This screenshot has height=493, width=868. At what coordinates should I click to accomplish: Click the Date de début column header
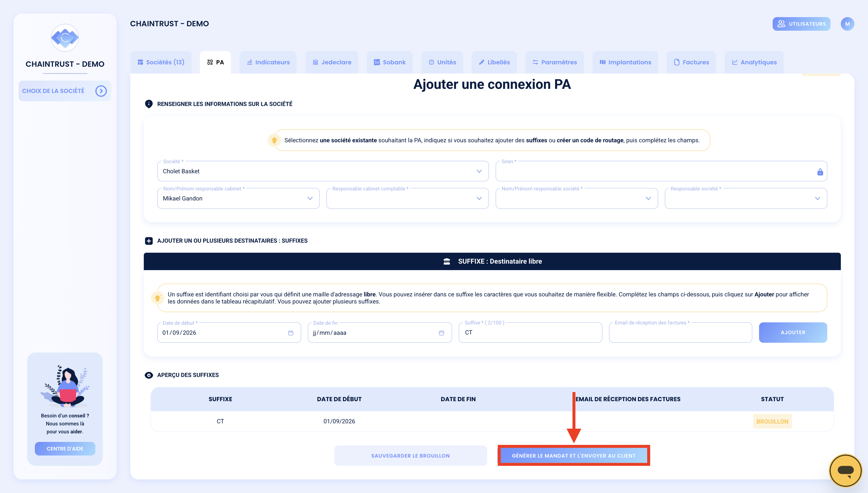tap(339, 399)
